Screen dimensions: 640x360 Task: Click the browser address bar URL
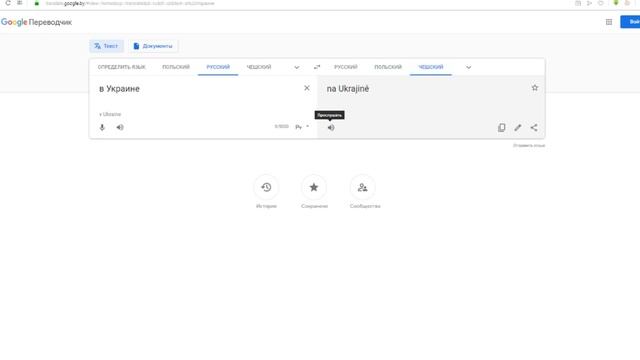pos(130,3)
